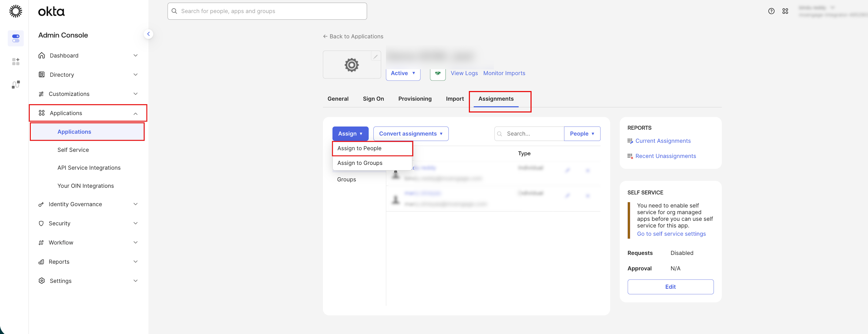Open the People filter dropdown

pyautogui.click(x=582, y=134)
